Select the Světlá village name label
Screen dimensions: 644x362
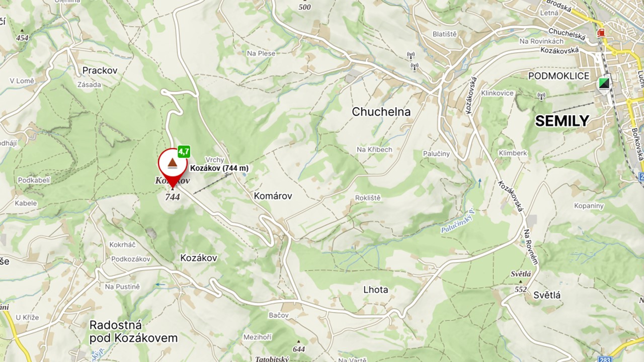coord(546,295)
